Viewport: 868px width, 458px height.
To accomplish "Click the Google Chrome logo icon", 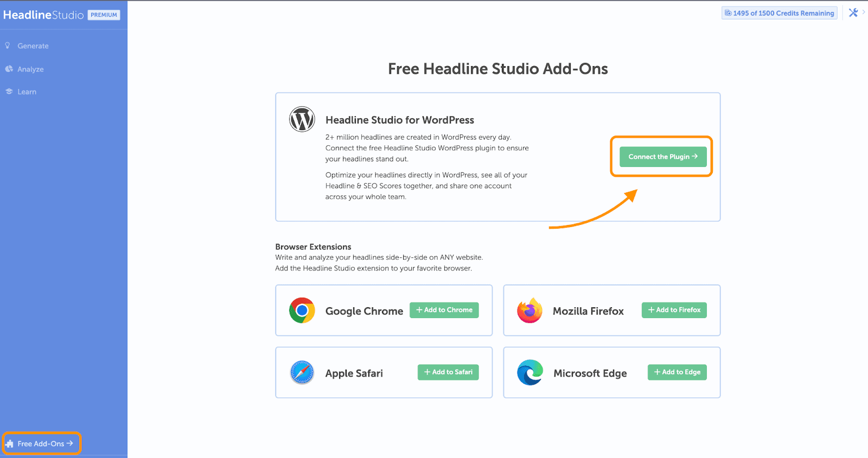I will [x=302, y=311].
